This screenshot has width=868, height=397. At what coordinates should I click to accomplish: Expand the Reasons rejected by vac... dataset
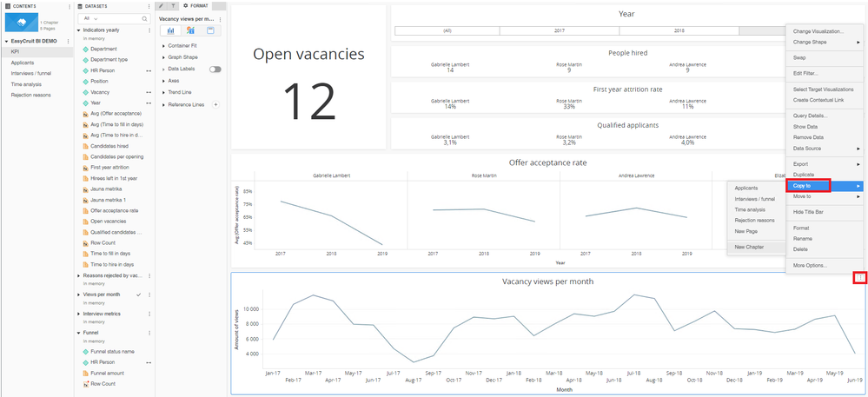coord(78,275)
